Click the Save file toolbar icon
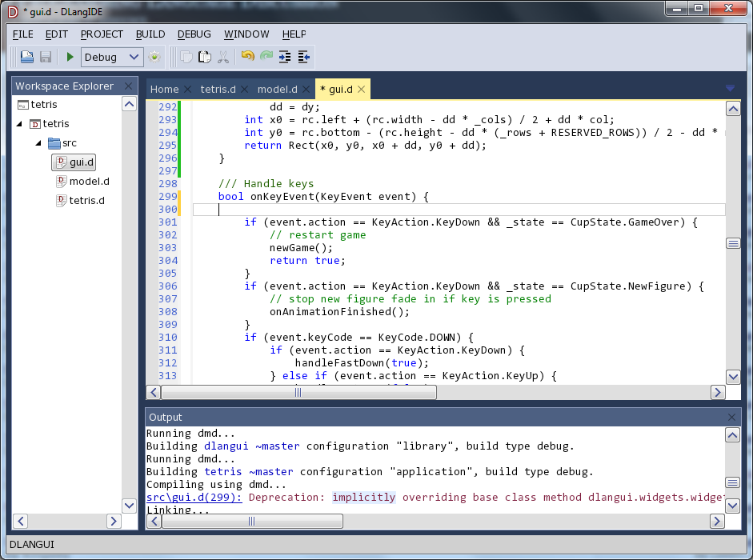 pyautogui.click(x=46, y=57)
